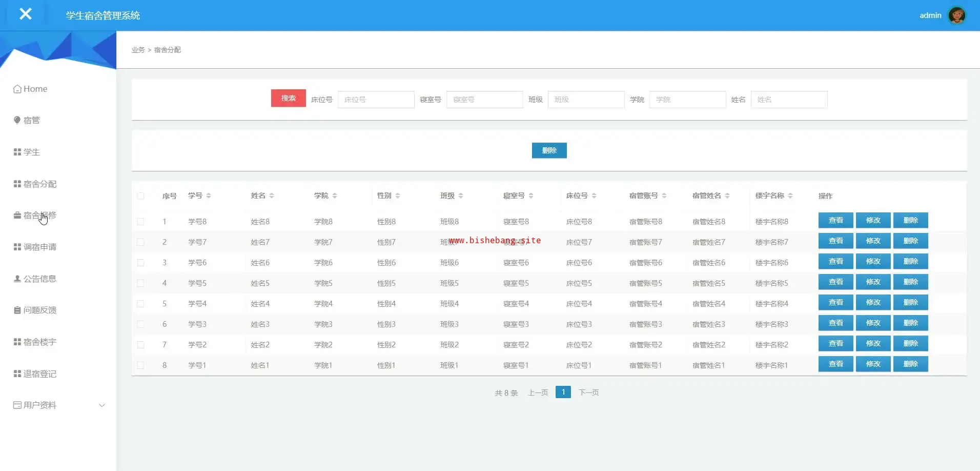Click the 宿管 sidebar icon
This screenshot has width=980, height=471.
[17, 120]
